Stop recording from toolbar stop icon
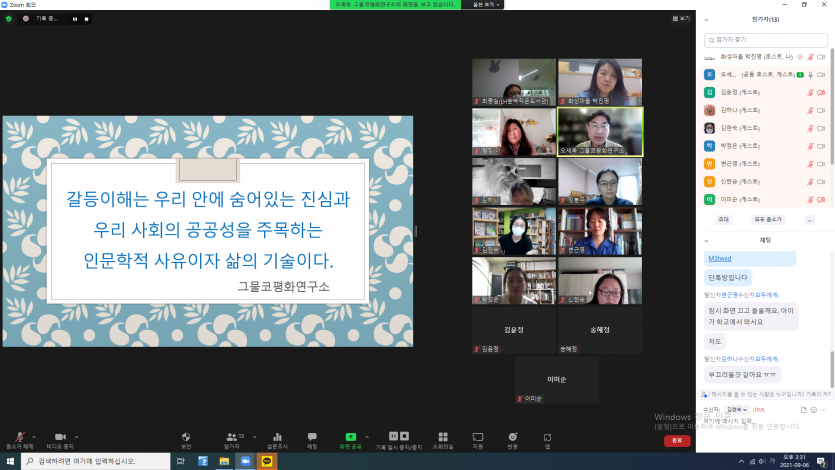835x470 pixels. [404, 436]
